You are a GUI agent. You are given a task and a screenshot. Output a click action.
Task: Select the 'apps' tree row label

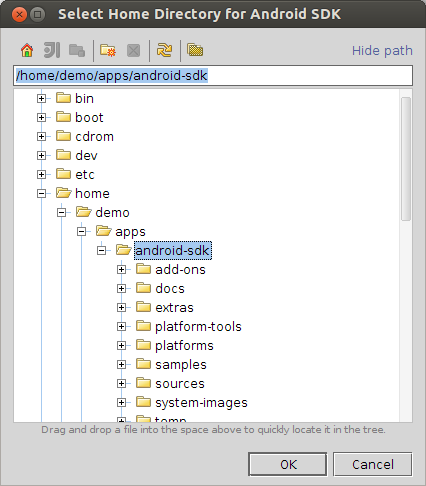(130, 232)
